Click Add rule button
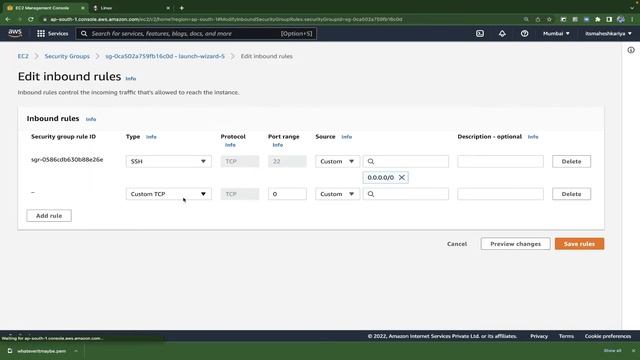Image resolution: width=640 pixels, height=360 pixels. (x=49, y=216)
